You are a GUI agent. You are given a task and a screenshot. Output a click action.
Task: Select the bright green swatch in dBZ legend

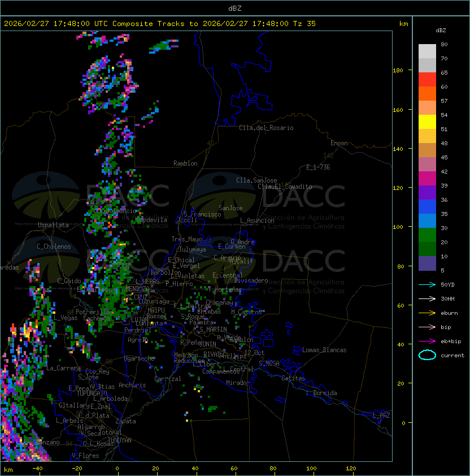427,235
